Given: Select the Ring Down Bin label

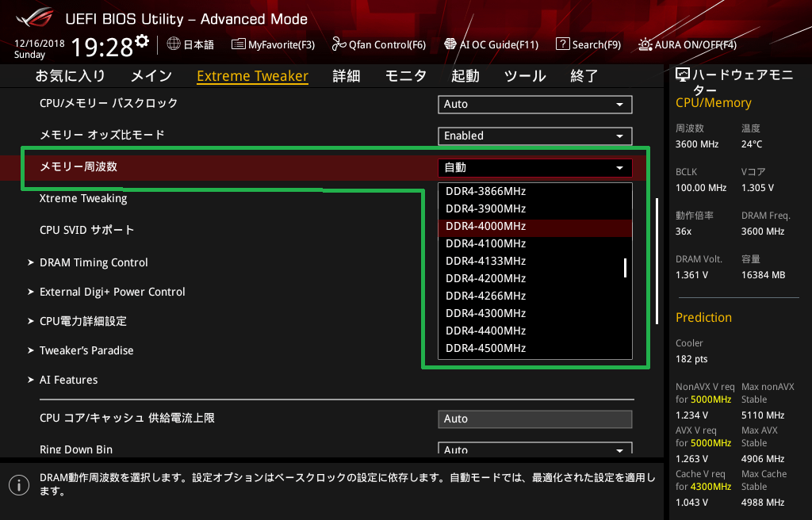Looking at the screenshot, I should point(76,449).
